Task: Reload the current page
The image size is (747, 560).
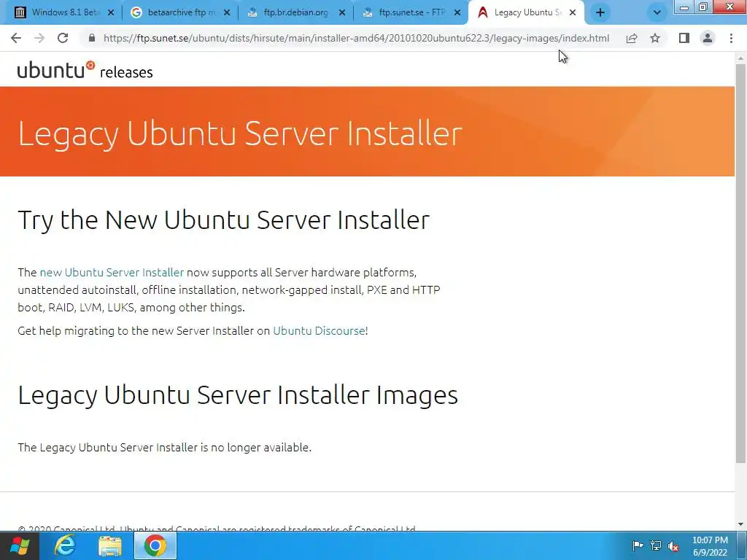Action: click(63, 38)
